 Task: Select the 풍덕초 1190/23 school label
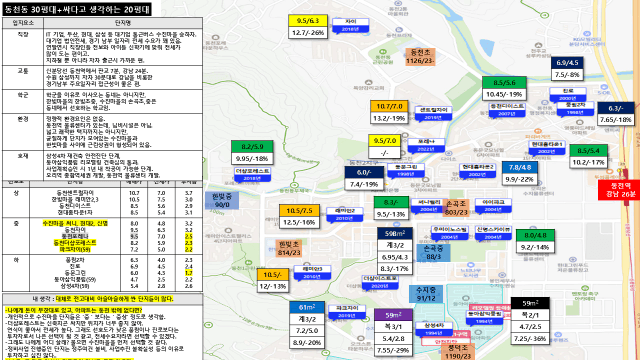[458, 352]
